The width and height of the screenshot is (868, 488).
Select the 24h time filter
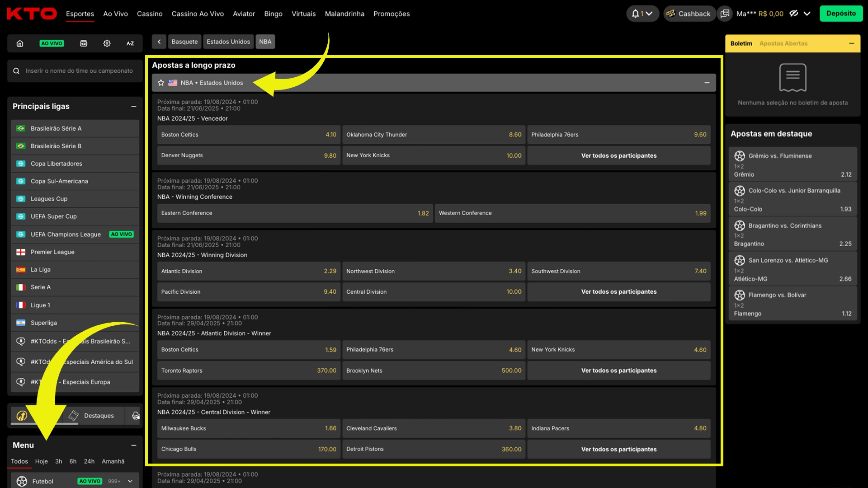(x=89, y=461)
